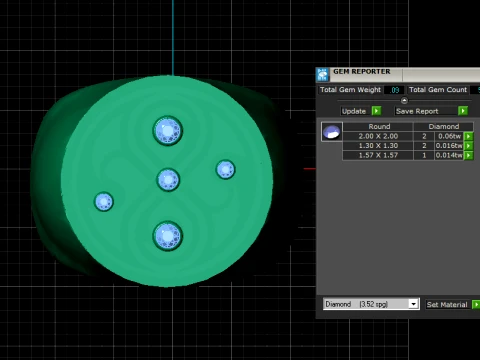The image size is (480, 360).
Task: Click the green arrow on the 1.30 X 1.30 row
Action: point(469,146)
